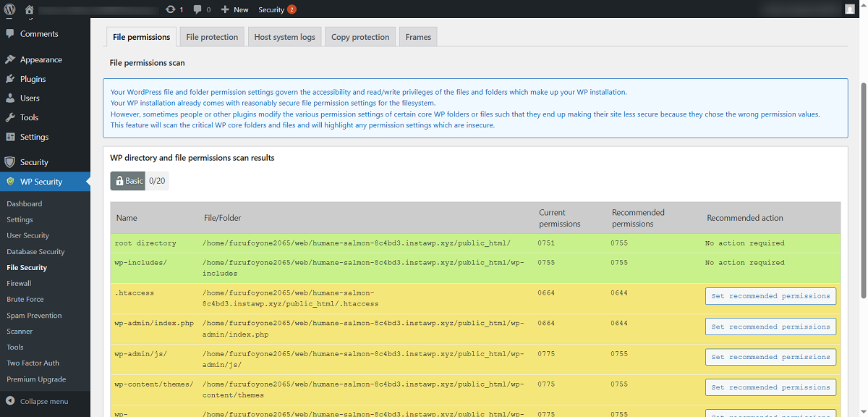Open the comments bubble icon in toolbar

[197, 9]
